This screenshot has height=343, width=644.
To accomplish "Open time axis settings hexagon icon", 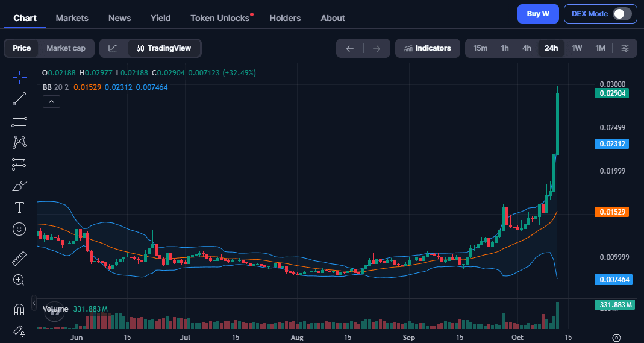I will 616,338.
